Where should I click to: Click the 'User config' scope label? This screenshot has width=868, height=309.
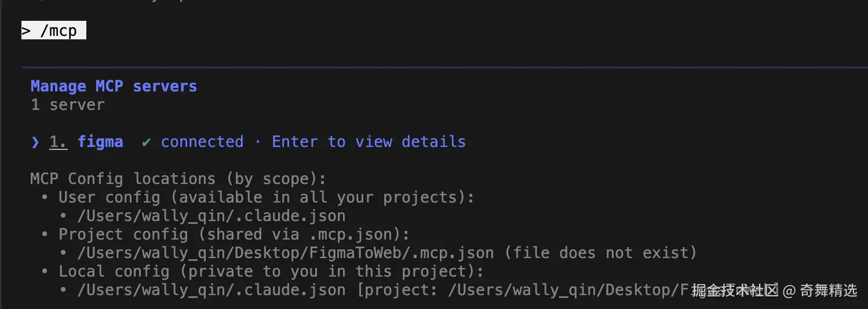pos(109,198)
